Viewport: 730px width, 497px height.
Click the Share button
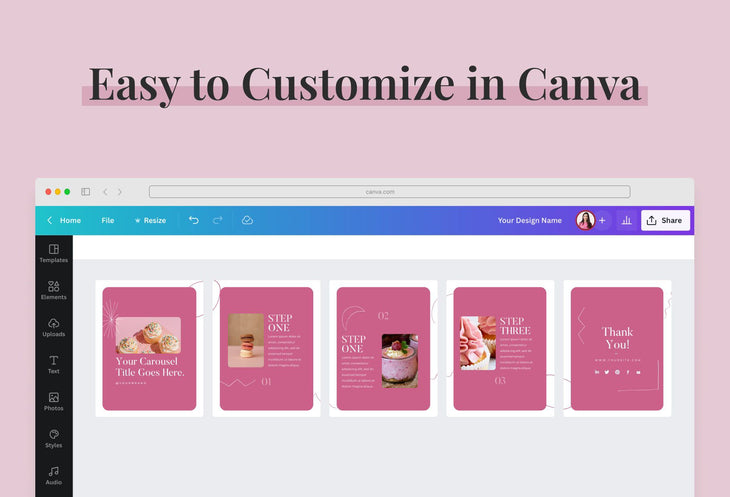click(x=665, y=220)
